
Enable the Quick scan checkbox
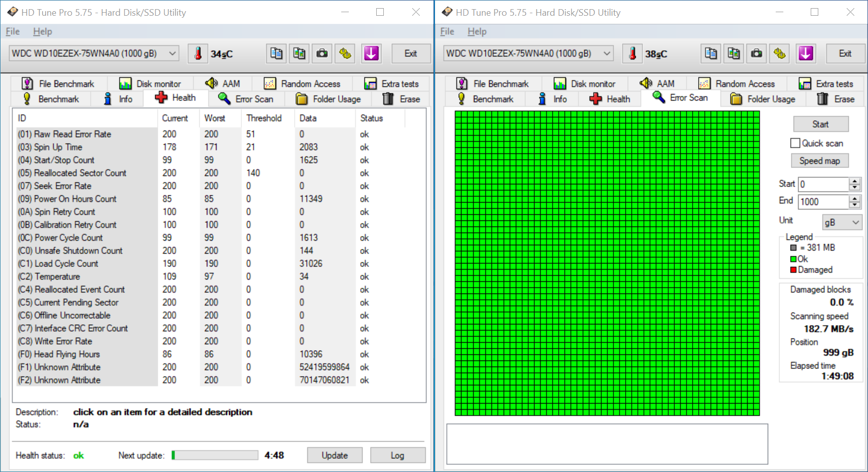(795, 143)
